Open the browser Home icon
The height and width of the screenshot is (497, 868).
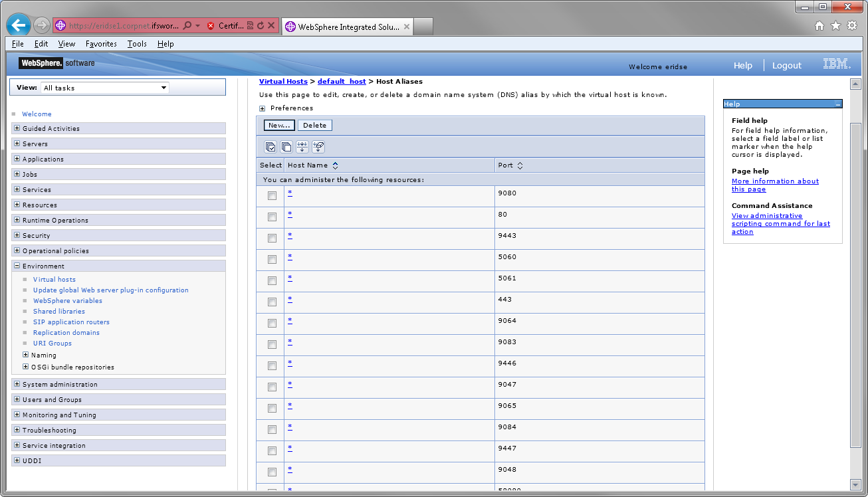click(819, 26)
